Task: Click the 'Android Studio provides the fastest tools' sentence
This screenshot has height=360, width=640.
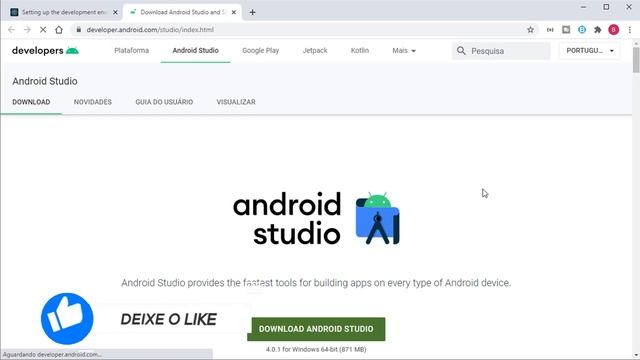Action: pos(316,283)
